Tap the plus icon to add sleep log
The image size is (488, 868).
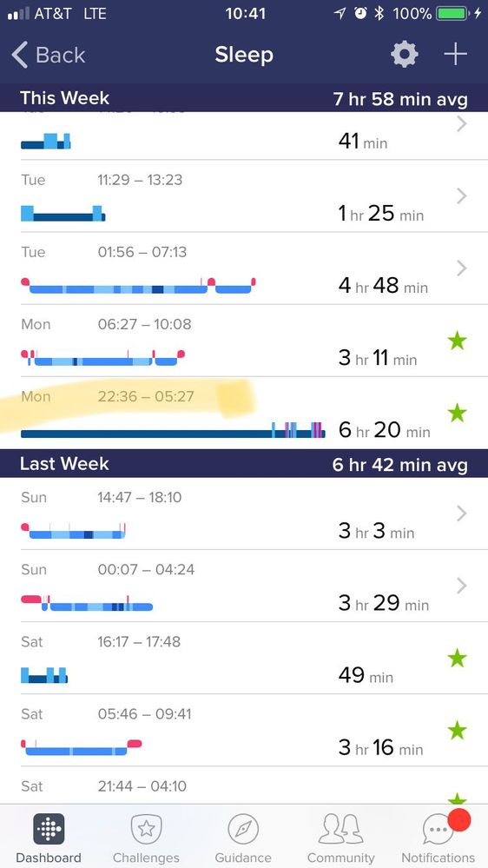coord(455,54)
